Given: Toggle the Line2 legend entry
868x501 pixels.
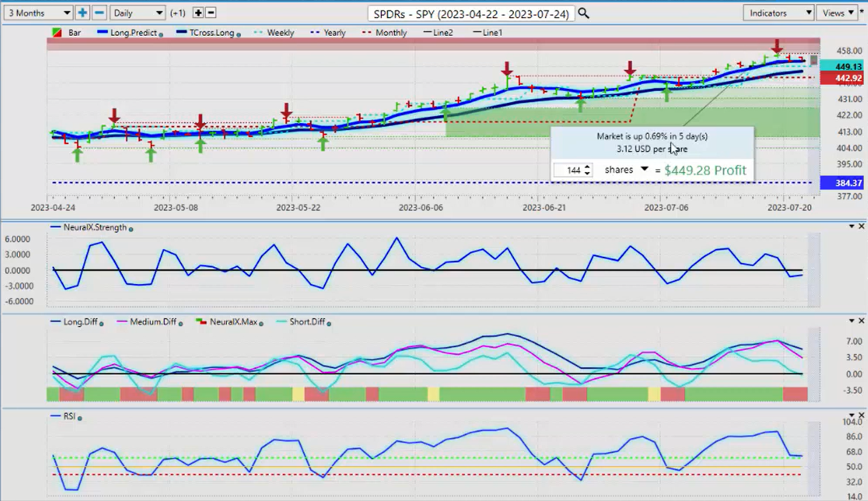Looking at the screenshot, I should click(x=442, y=33).
